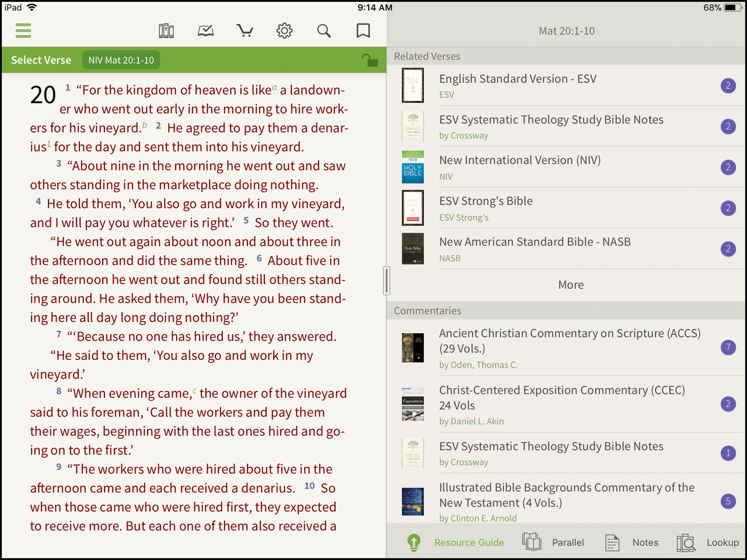Tap the 2 badge for ESV Strong's Bible
This screenshot has width=747, height=560.
(728, 208)
